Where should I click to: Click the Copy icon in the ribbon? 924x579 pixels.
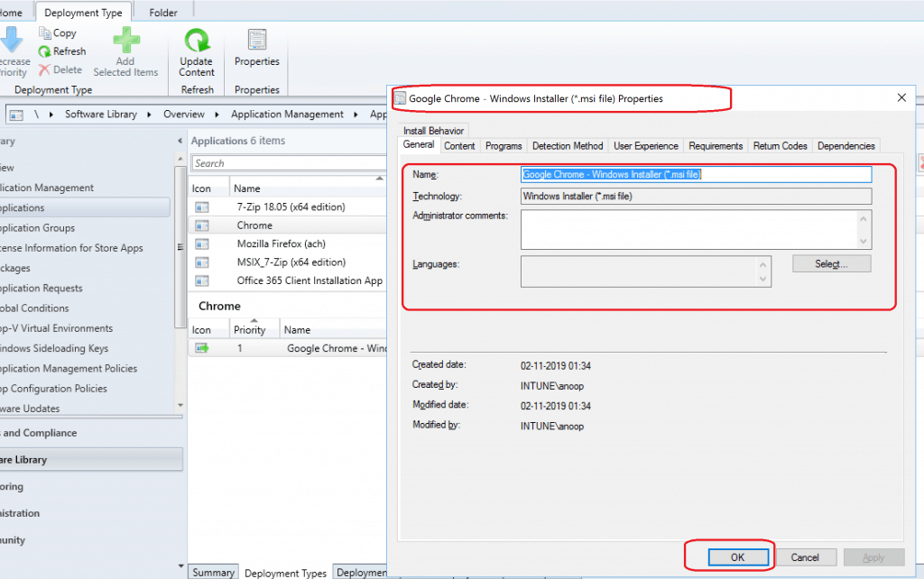point(45,33)
